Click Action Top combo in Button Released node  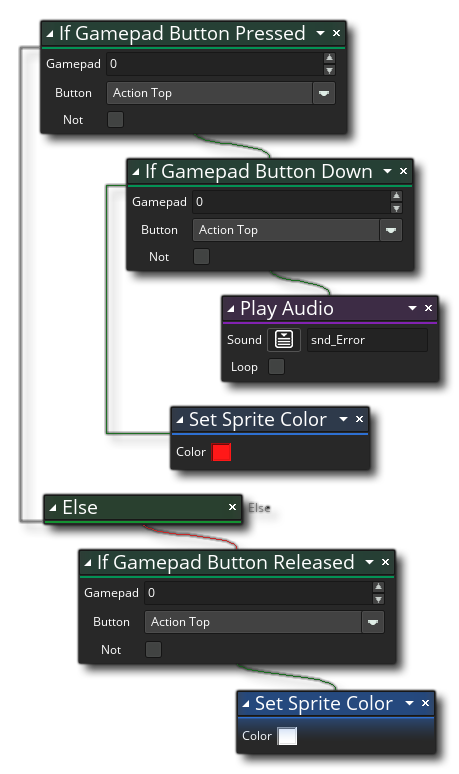253,622
